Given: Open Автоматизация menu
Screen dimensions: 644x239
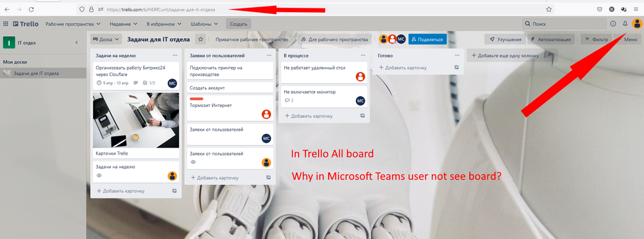Looking at the screenshot, I should (x=551, y=39).
